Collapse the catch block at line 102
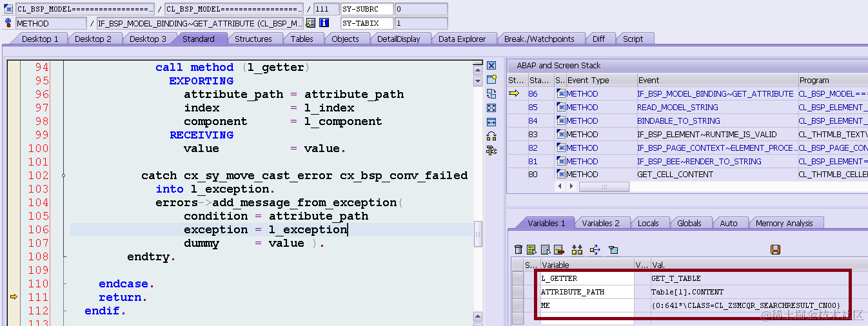The height and width of the screenshot is (326, 868). 64,175
